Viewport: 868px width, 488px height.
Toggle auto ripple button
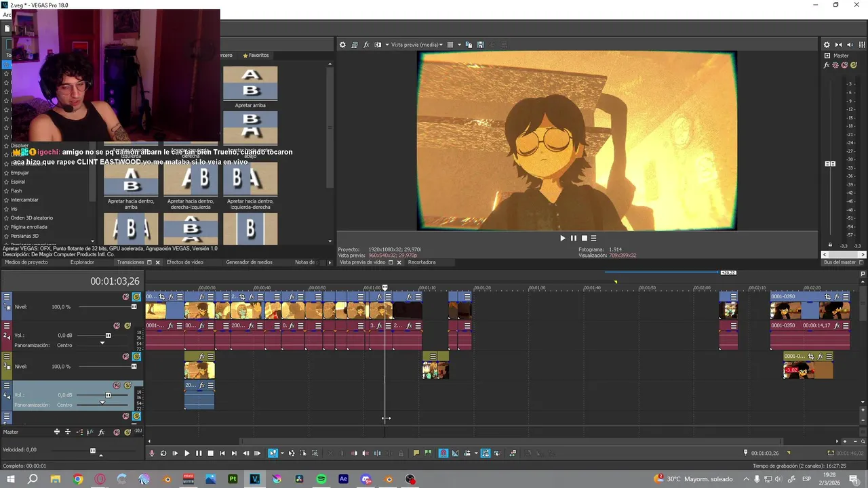[467, 453]
